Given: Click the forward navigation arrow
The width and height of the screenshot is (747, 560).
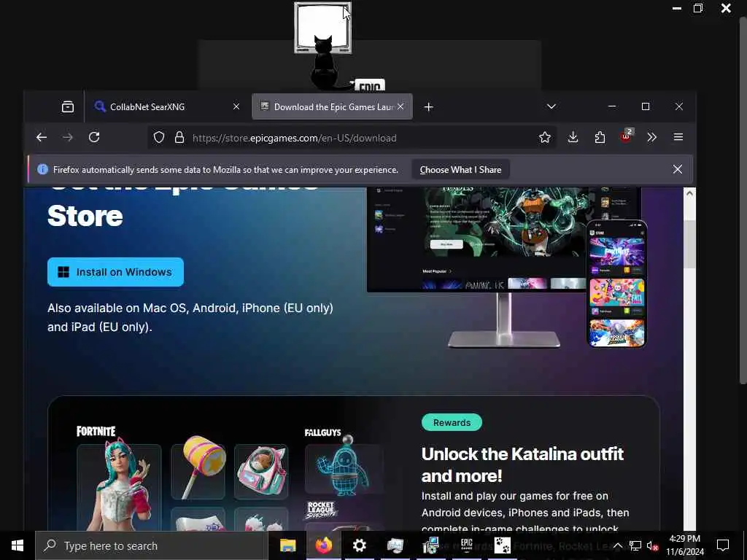Looking at the screenshot, I should pyautogui.click(x=68, y=138).
